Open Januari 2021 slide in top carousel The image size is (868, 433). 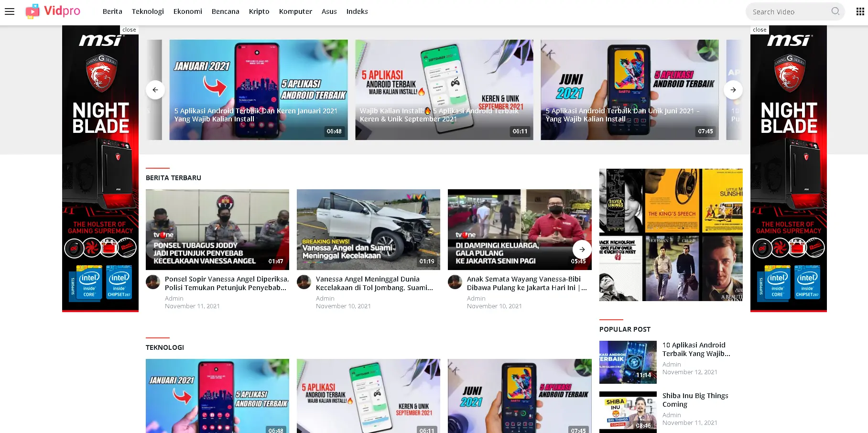point(259,90)
